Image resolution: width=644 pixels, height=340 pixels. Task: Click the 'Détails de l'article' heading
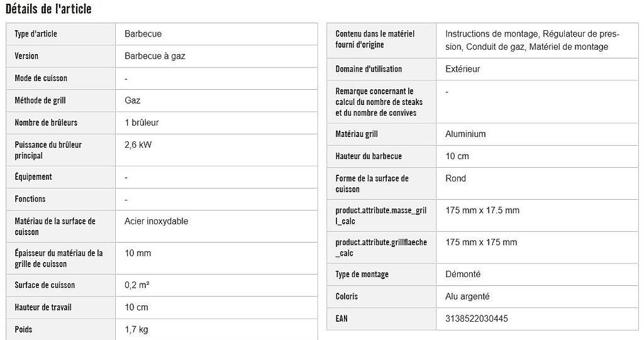coord(49,9)
